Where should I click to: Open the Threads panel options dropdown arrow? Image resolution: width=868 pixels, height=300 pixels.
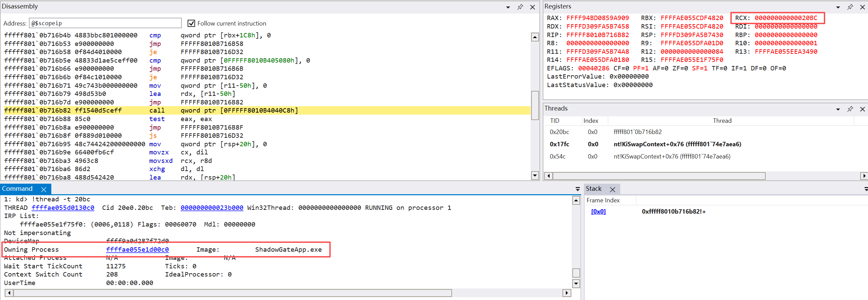[x=838, y=109]
